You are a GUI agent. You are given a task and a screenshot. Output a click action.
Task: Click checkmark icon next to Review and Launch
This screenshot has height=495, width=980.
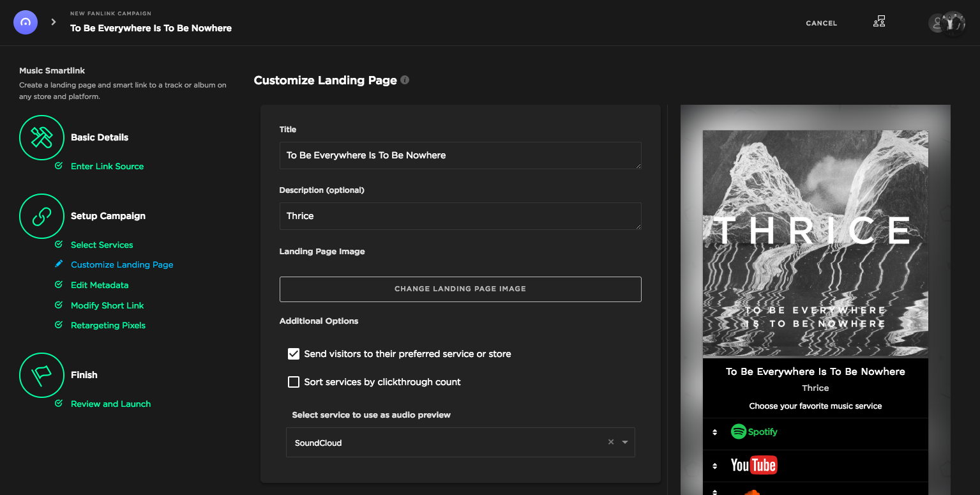pos(59,404)
